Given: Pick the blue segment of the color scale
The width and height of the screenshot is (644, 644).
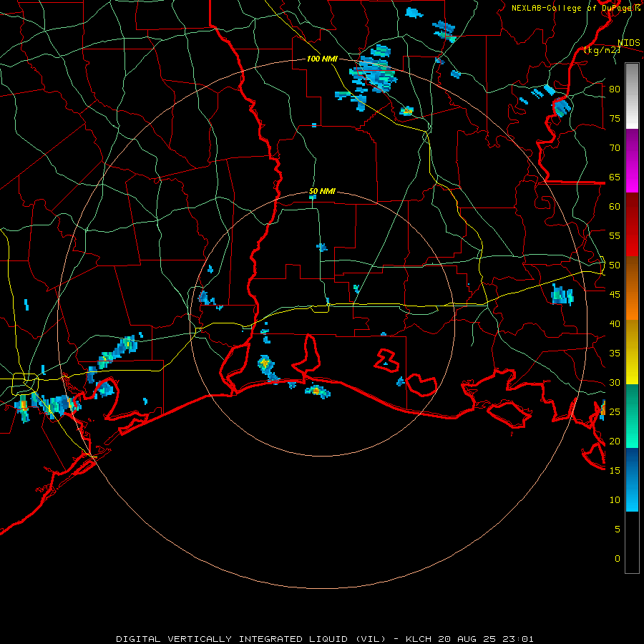Looking at the screenshot, I should (x=632, y=479).
